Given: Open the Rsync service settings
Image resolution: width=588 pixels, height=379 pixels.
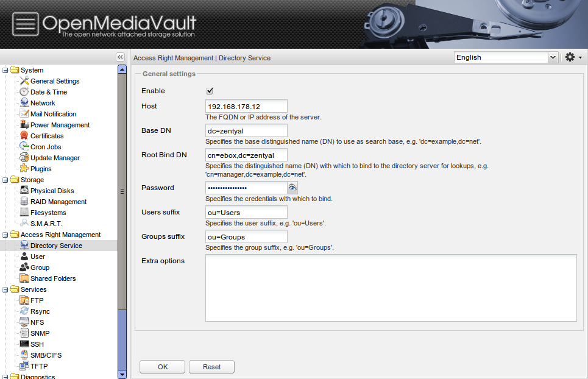Looking at the screenshot, I should coord(39,311).
